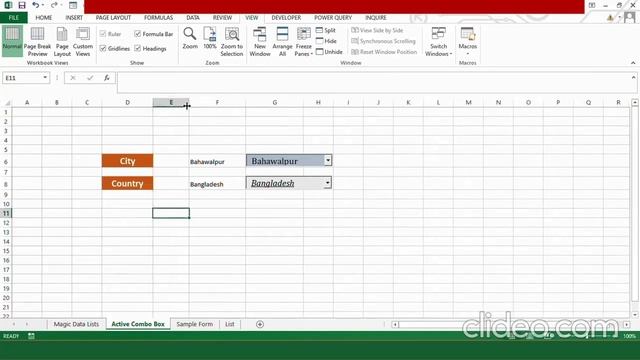This screenshot has height=360, width=640.
Task: Open the Bahawalpur city combo box
Action: pyautogui.click(x=328, y=160)
